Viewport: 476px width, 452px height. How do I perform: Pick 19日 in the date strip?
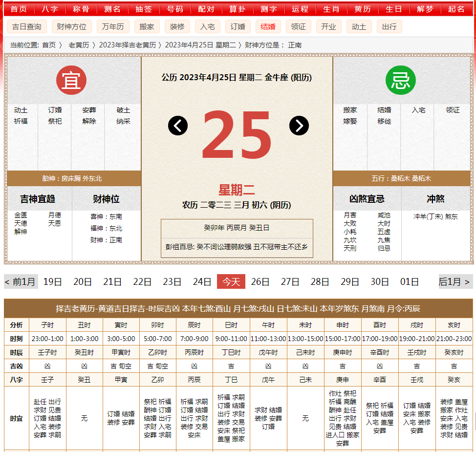tap(53, 281)
